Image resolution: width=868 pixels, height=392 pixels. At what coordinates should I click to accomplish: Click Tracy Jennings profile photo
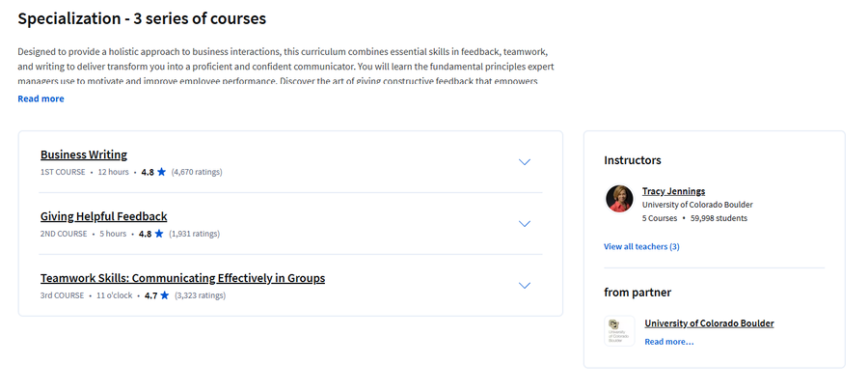(x=619, y=199)
